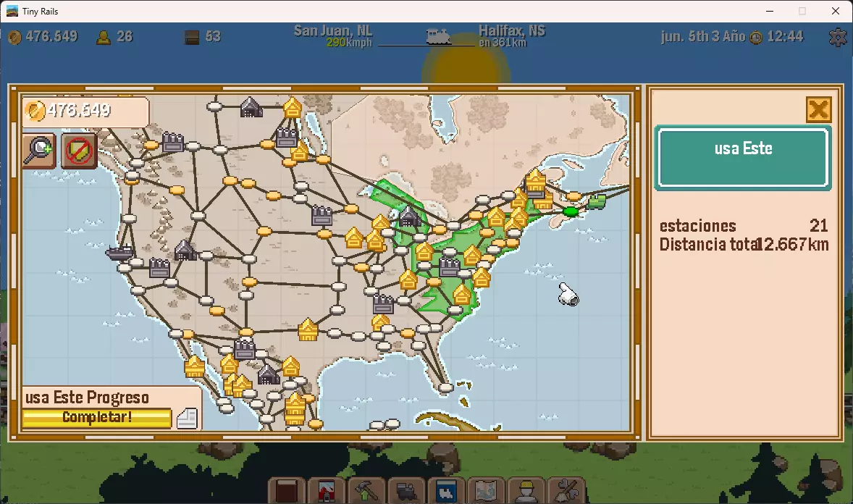Select the dark barn in green Great Lakes area
The width and height of the screenshot is (853, 504).
click(x=410, y=217)
